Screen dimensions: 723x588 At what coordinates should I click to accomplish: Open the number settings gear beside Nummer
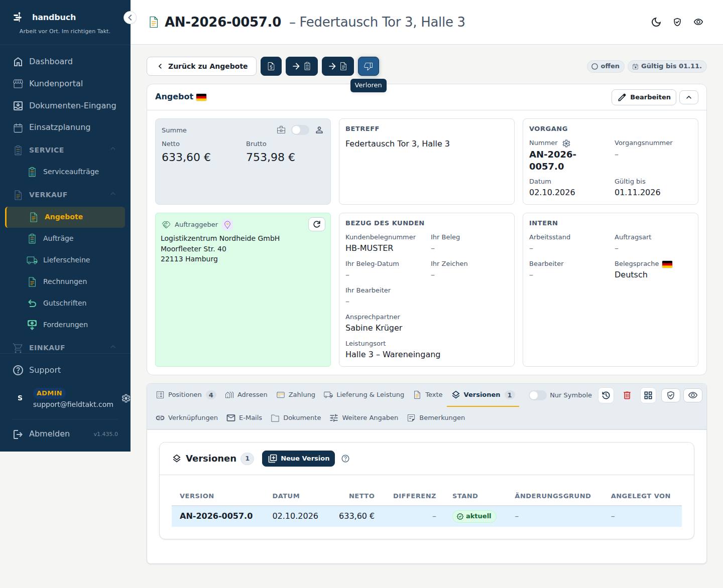pyautogui.click(x=566, y=143)
